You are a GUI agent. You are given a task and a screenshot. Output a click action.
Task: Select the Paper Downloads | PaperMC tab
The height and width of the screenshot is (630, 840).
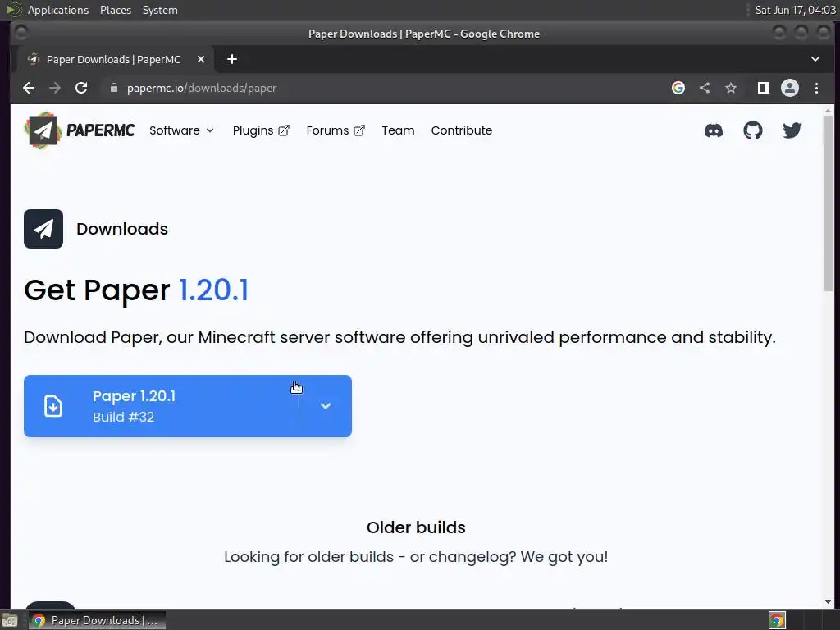tap(113, 59)
